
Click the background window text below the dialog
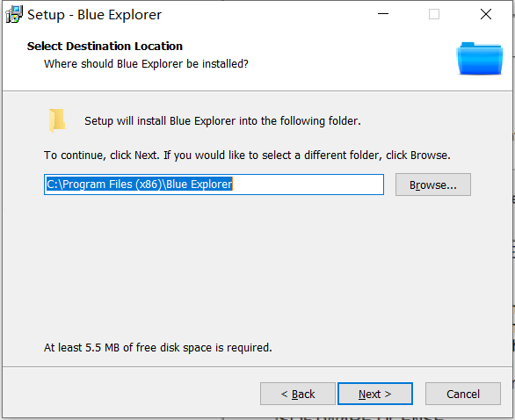click(359, 418)
